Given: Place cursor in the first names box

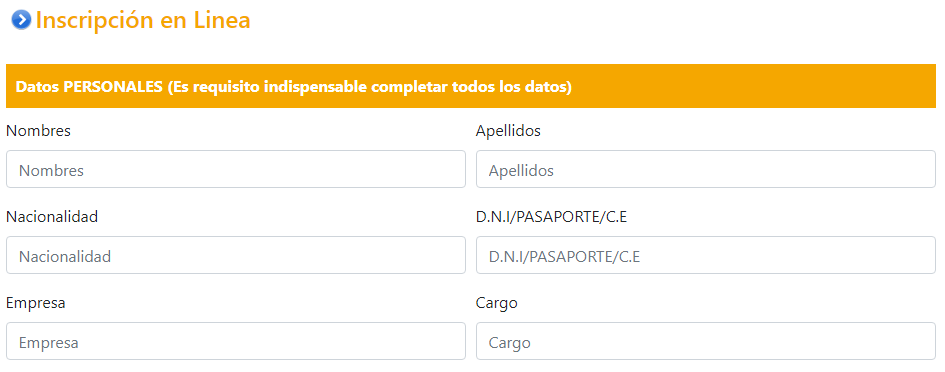Looking at the screenshot, I should tap(236, 169).
